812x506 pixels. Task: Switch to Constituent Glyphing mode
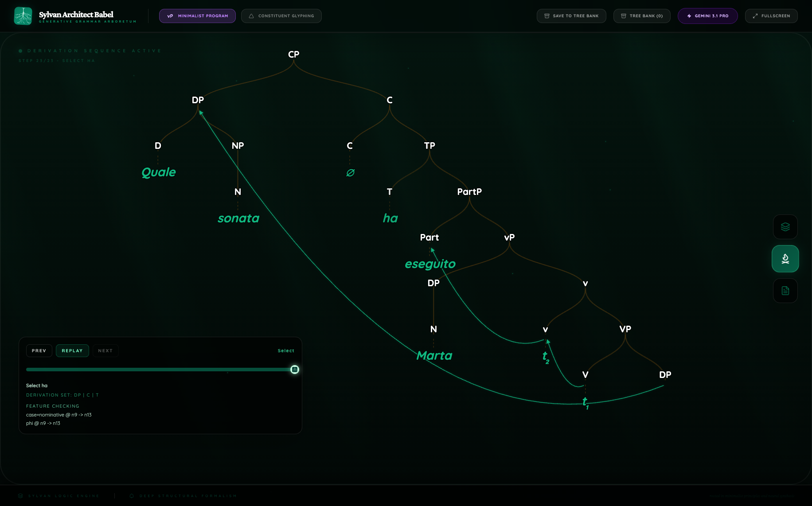pos(281,16)
